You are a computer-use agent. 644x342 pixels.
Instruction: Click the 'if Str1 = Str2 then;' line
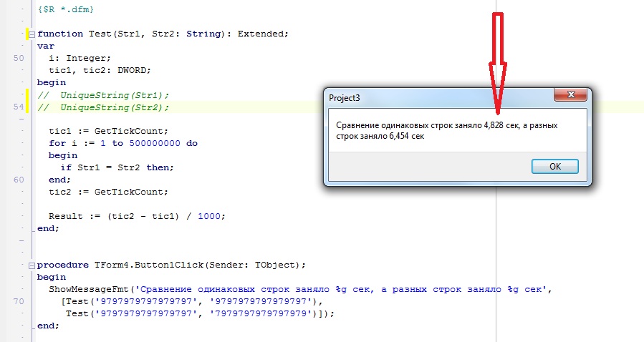tap(117, 167)
